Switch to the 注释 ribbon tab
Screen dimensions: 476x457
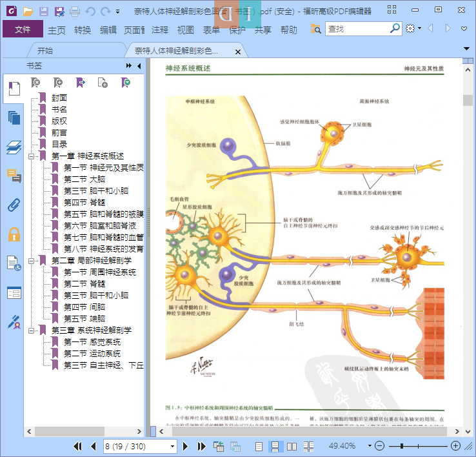click(160, 30)
